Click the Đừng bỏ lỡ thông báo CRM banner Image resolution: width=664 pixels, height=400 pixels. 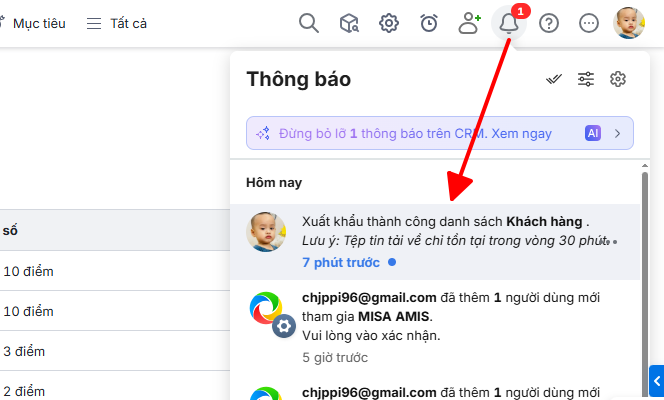(x=440, y=133)
